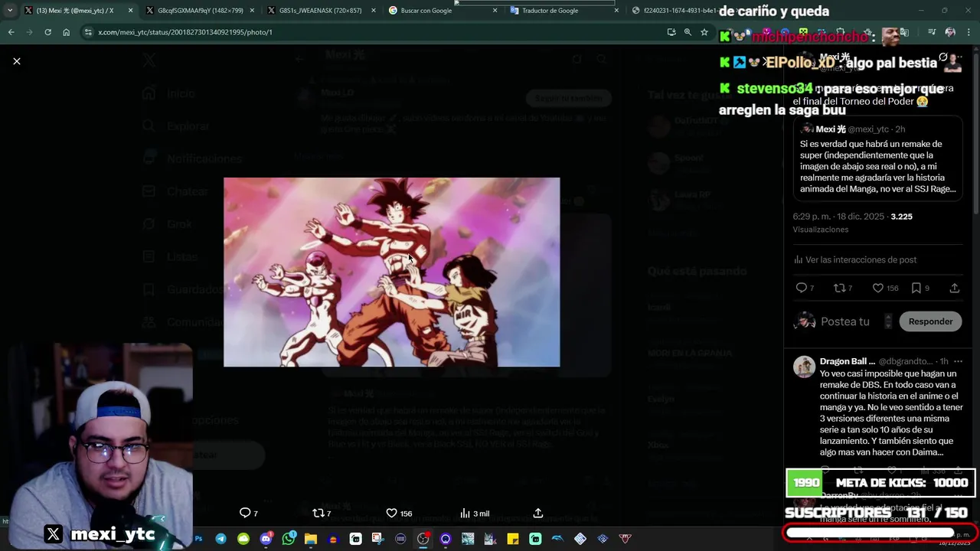Screen dimensions: 980x551
Task: Click the @mexi_ytc handle in the quoted tweet
Action: click(868, 129)
